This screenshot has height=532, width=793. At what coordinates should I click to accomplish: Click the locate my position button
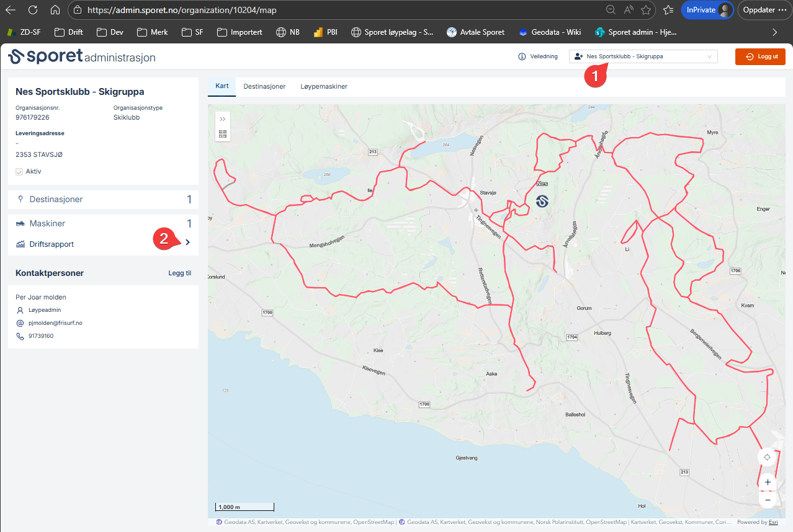[x=767, y=457]
